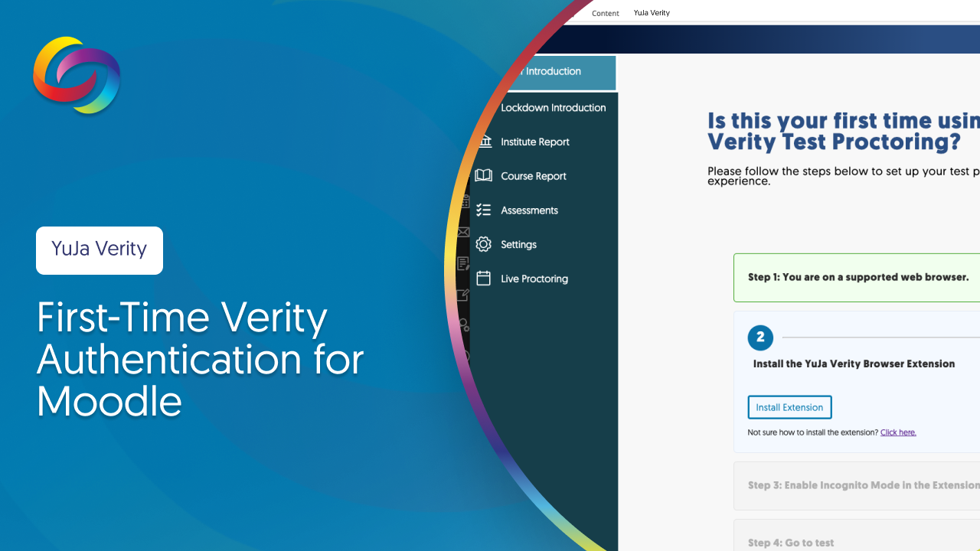
Task: Follow the "Click here." link
Action: coord(898,432)
